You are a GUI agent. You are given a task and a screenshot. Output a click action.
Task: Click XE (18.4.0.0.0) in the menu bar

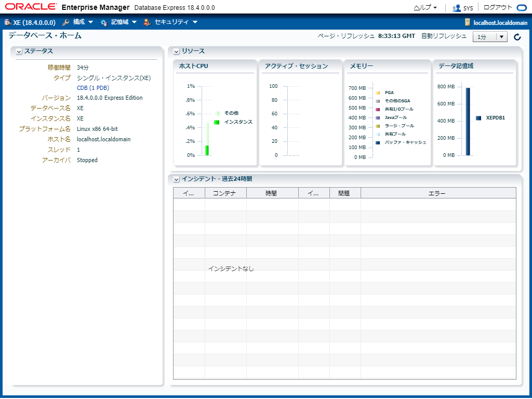(34, 23)
